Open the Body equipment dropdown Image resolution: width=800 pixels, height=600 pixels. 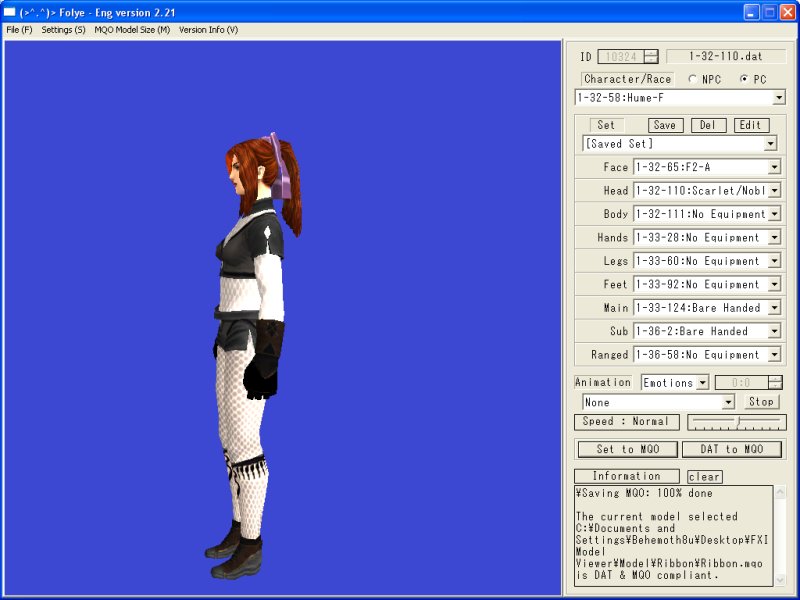[x=773, y=214]
